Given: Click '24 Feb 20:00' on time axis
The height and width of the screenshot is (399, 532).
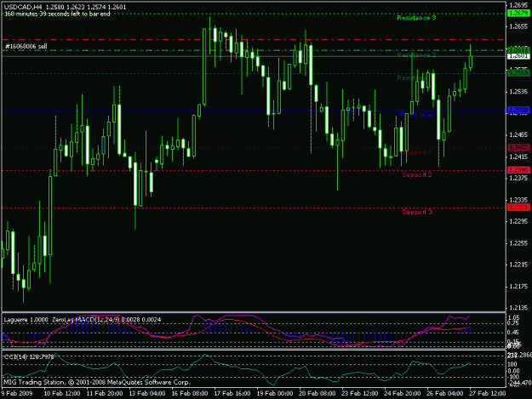Looking at the screenshot, I should 402,394.
